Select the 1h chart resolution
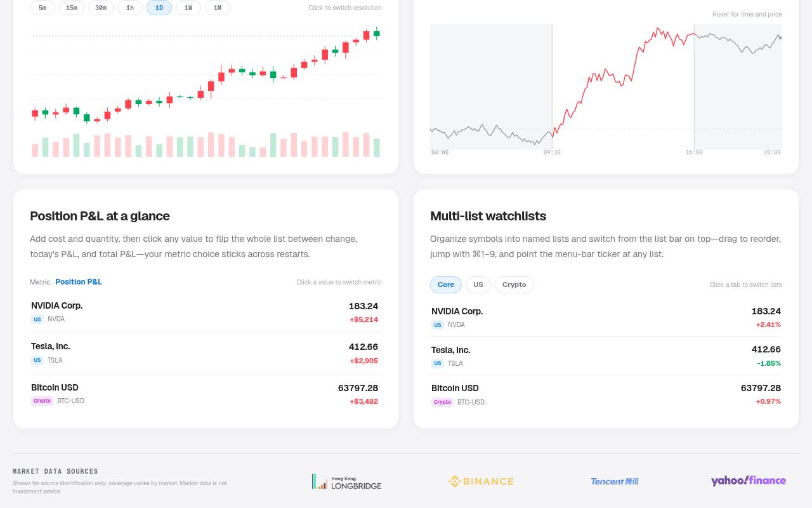The height and width of the screenshot is (508, 812). pos(130,8)
